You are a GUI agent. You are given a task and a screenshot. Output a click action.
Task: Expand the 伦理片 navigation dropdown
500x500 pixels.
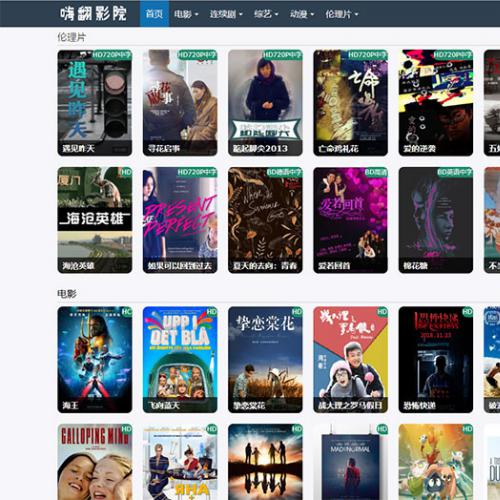tap(342, 14)
